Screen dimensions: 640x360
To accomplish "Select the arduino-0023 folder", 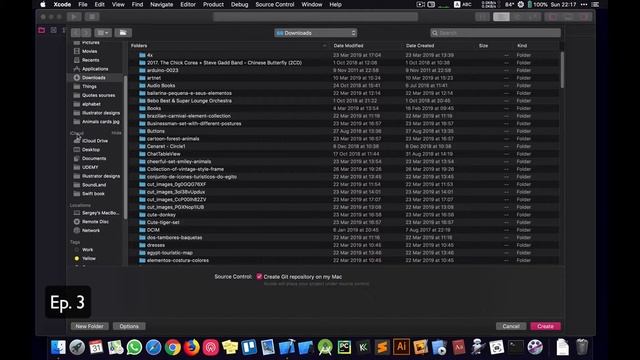I will coord(162,70).
